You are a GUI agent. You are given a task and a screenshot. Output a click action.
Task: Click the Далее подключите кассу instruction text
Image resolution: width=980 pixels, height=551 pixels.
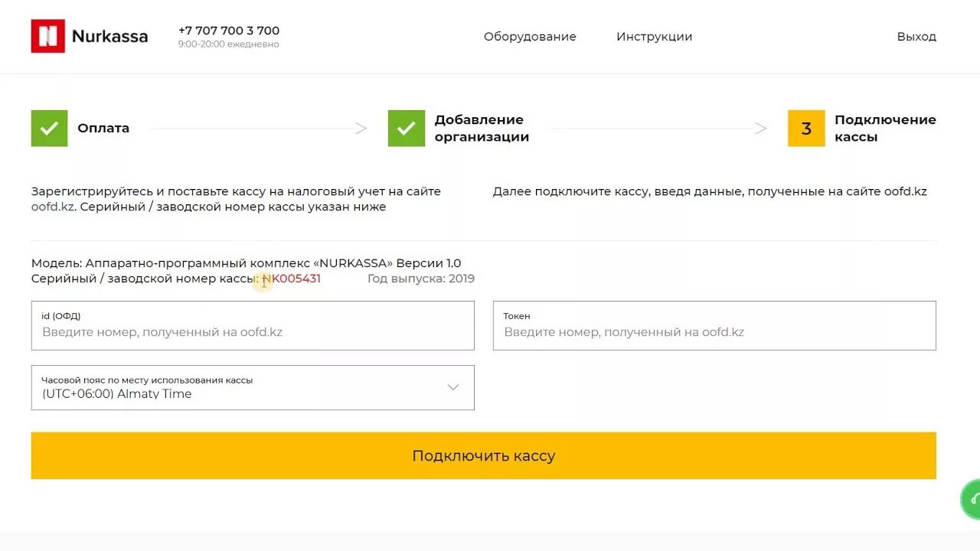pyautogui.click(x=710, y=191)
